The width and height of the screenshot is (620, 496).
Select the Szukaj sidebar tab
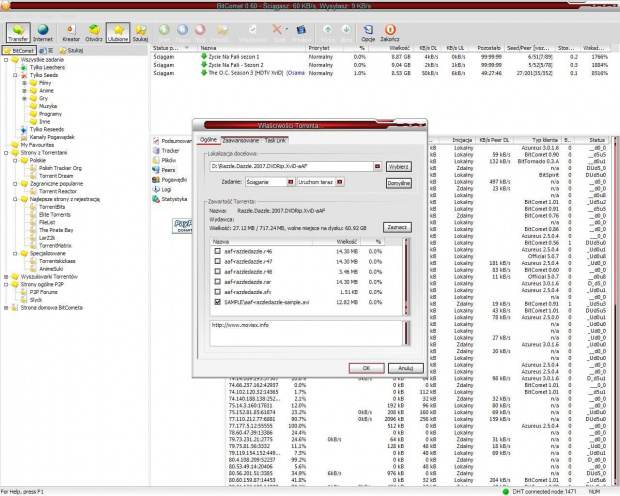click(x=71, y=51)
